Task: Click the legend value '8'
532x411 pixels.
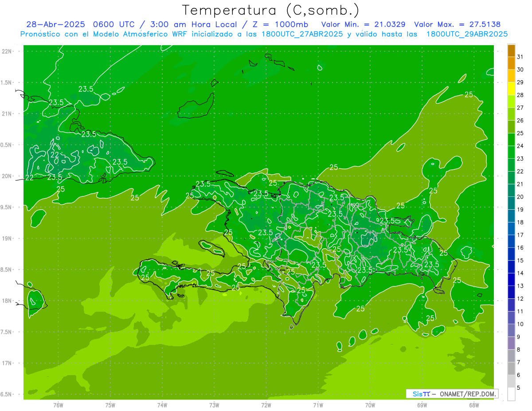Action: click(x=519, y=350)
